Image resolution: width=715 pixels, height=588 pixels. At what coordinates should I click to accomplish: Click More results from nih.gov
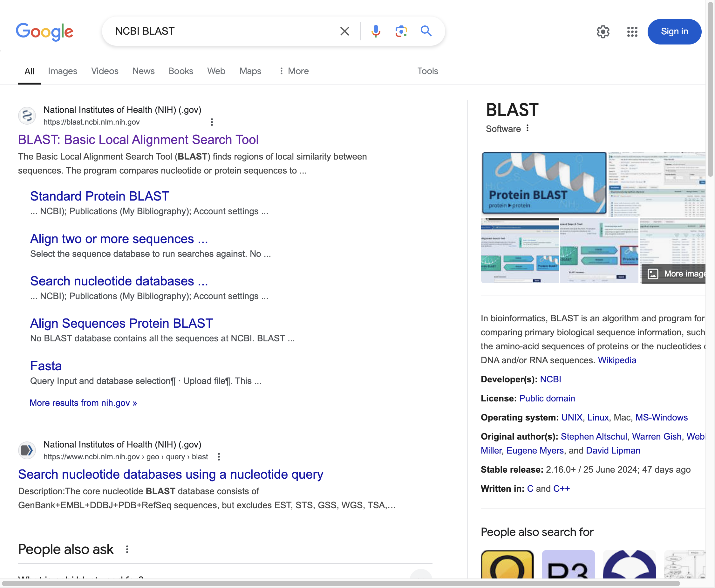83,403
